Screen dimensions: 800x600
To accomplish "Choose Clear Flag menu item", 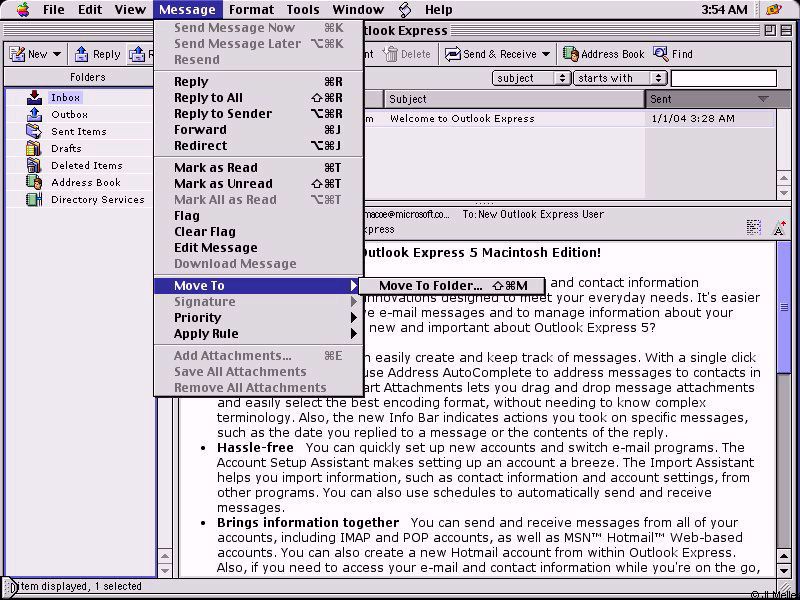I will pos(259,232).
